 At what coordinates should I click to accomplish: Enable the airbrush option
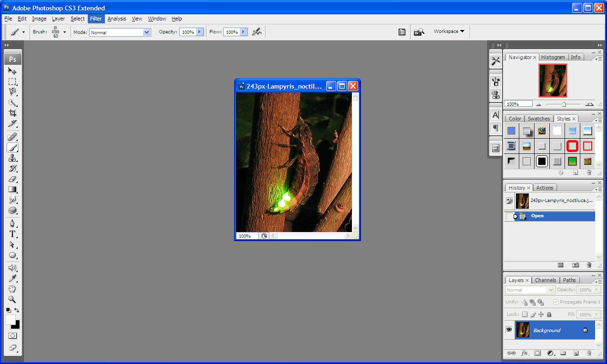point(257,32)
